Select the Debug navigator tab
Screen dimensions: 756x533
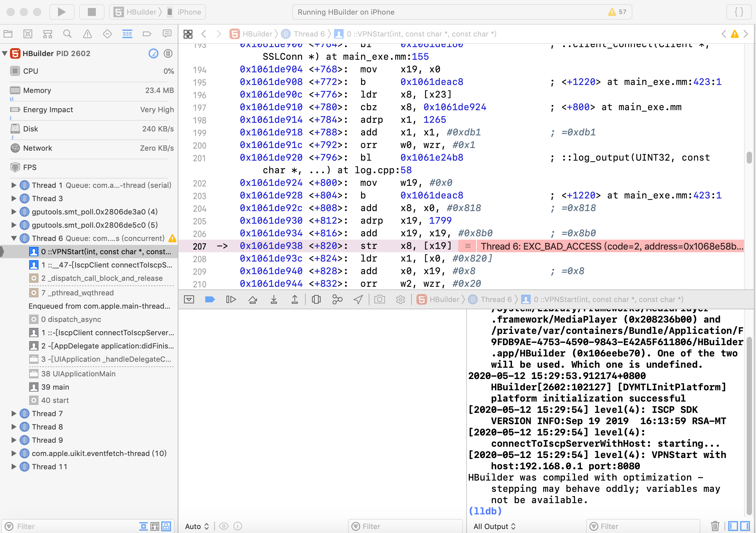pyautogui.click(x=127, y=34)
